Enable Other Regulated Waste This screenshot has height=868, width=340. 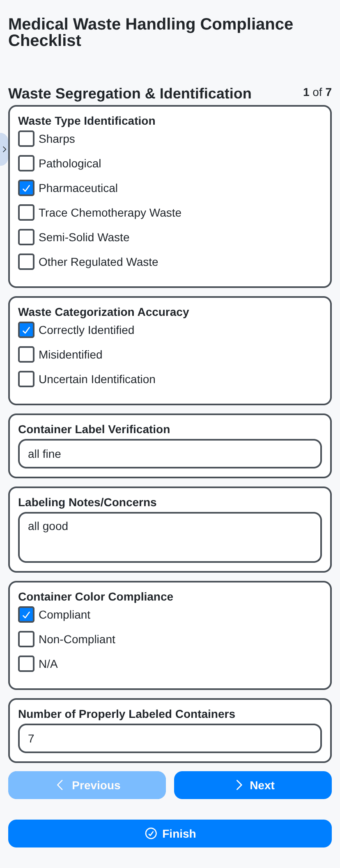(x=26, y=262)
